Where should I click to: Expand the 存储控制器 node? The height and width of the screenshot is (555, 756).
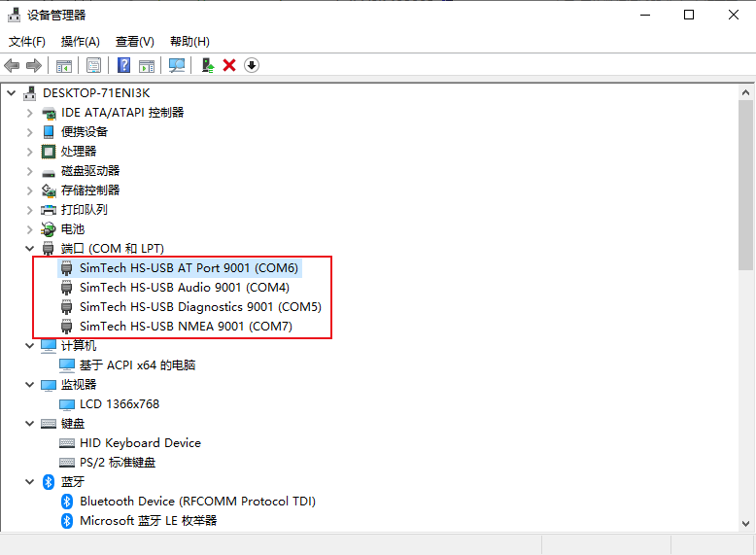click(x=30, y=191)
